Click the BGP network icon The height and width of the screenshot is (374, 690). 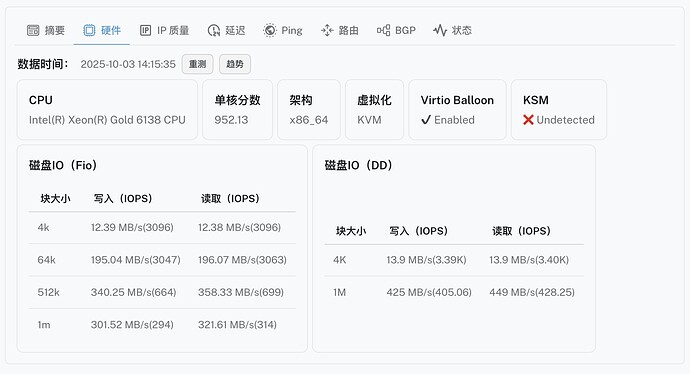click(383, 30)
